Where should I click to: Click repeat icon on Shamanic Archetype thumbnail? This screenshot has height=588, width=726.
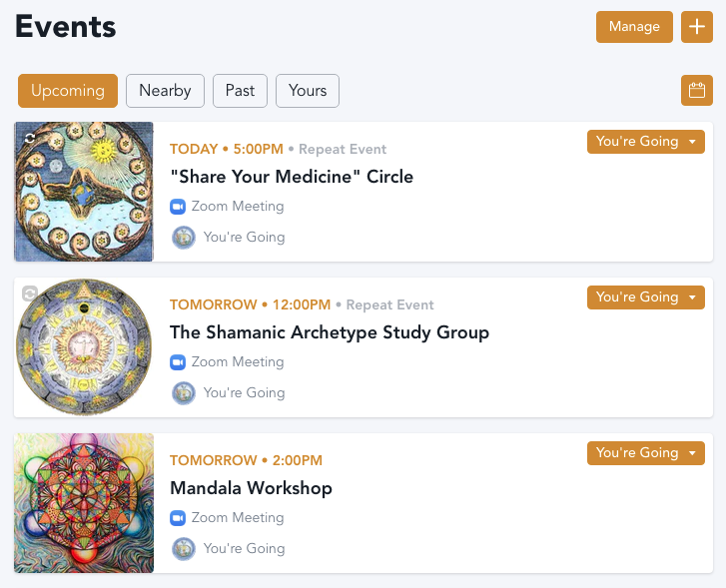[x=30, y=293]
